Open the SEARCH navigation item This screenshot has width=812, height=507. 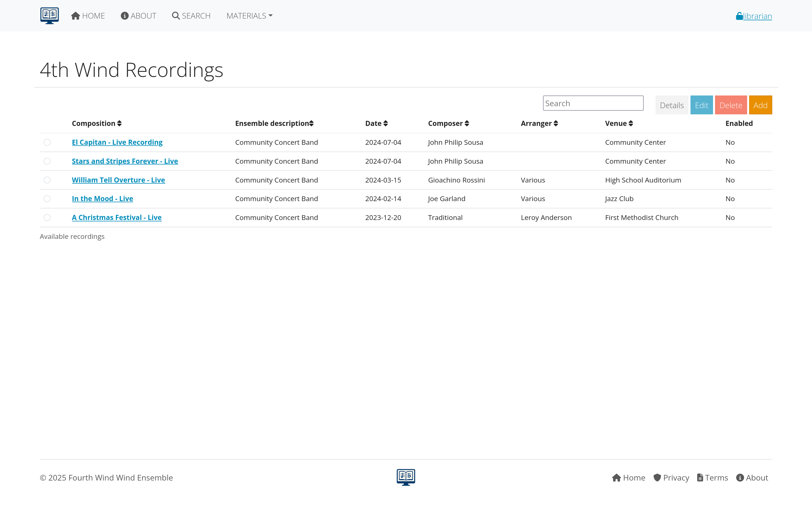(191, 15)
